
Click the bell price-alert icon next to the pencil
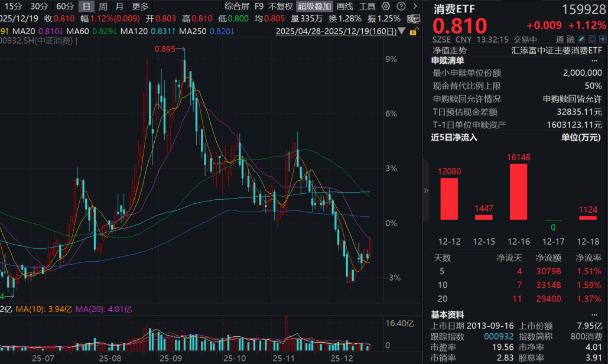pyautogui.click(x=593, y=38)
